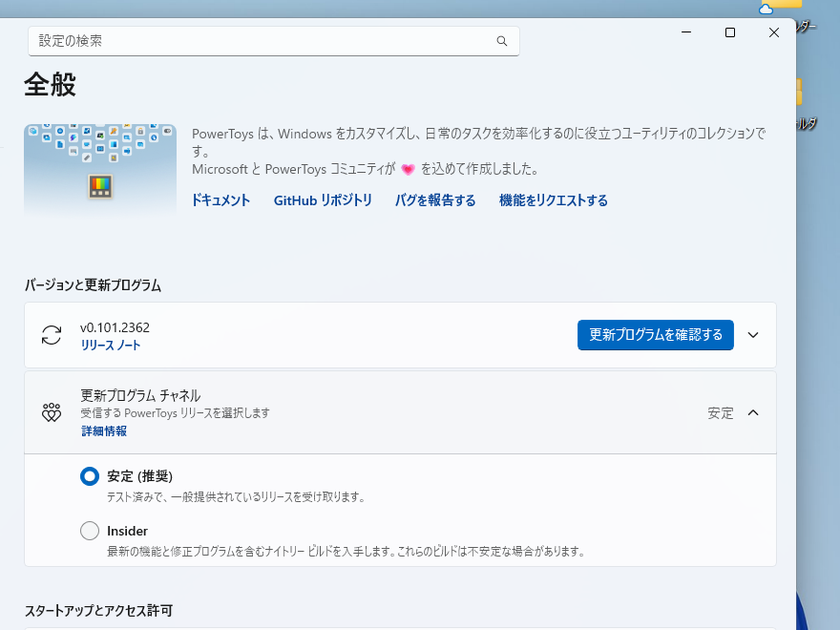This screenshot has height=630, width=840.
Task: Click the バージョンと更新プログラム section heading
Action: coord(93,285)
